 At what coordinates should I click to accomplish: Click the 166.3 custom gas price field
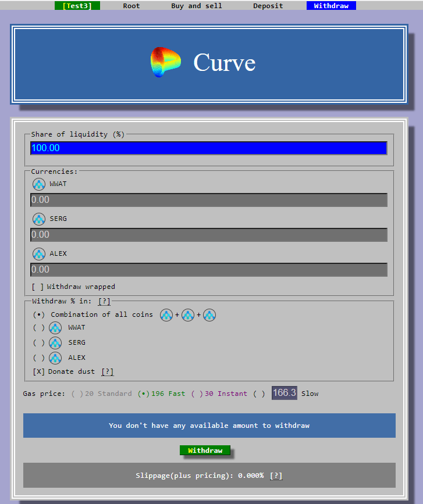tap(285, 393)
